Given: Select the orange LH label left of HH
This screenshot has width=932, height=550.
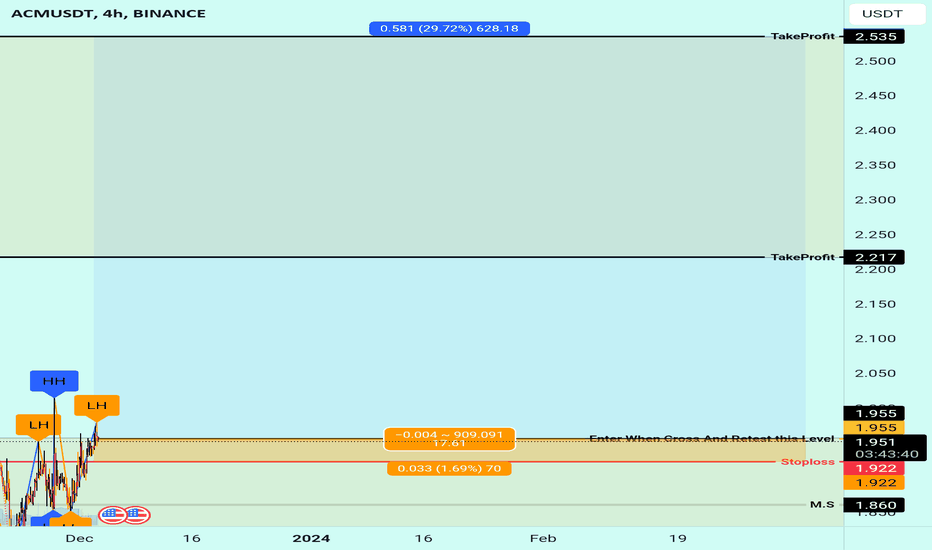Looking at the screenshot, I should tap(39, 425).
